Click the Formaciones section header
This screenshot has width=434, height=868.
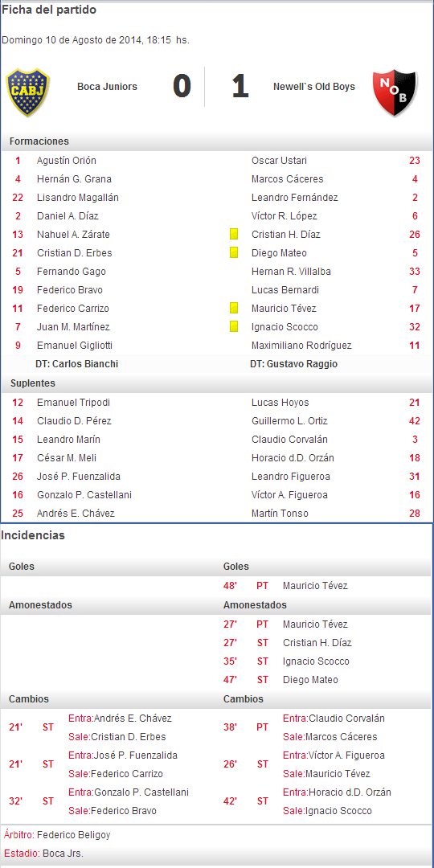point(39,141)
